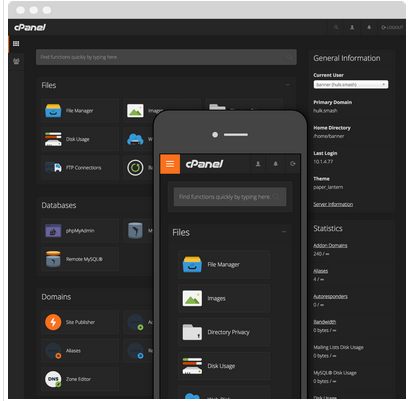The height and width of the screenshot is (401, 410).
Task: Click the cPanel logo in mobile header
Action: [x=204, y=164]
